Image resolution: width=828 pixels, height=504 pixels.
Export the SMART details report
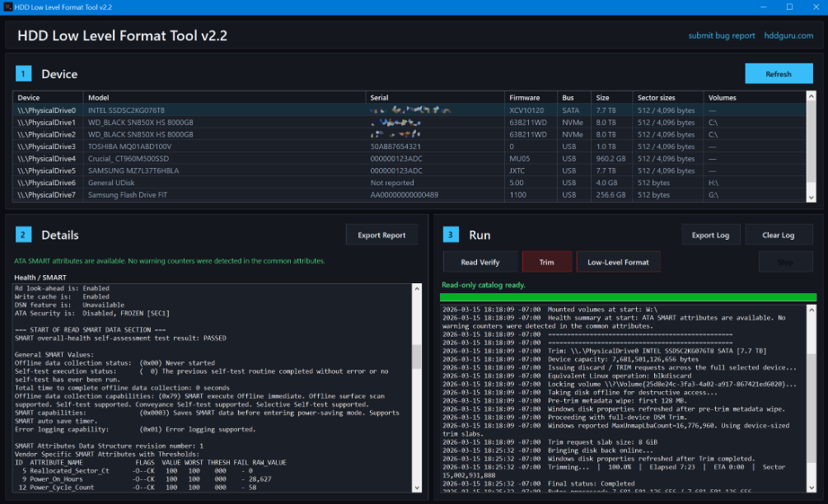(381, 234)
